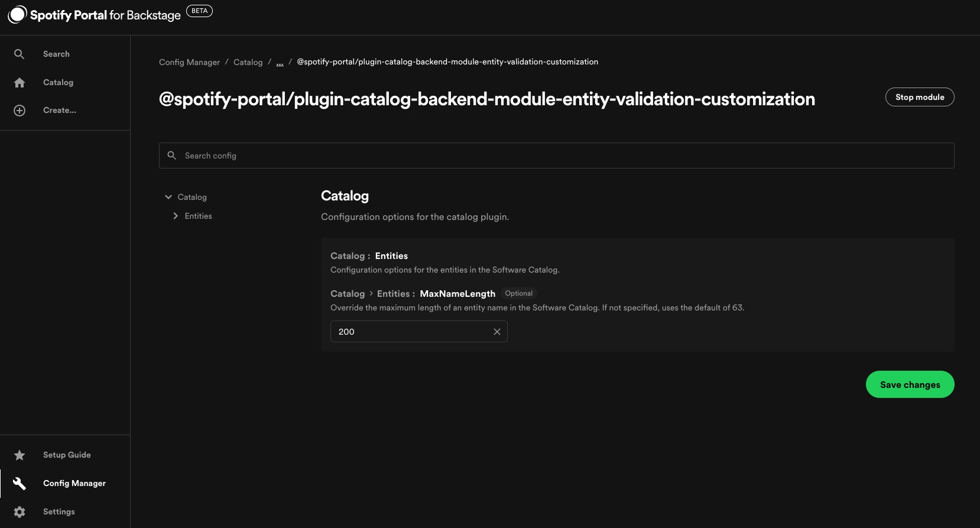
Task: Click the current module breadcrumb text
Action: pyautogui.click(x=447, y=61)
